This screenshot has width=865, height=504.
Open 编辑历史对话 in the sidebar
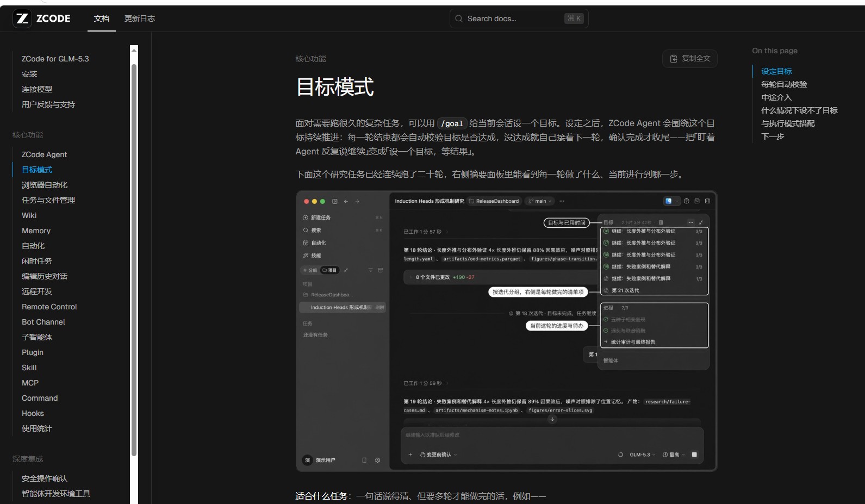tap(45, 276)
